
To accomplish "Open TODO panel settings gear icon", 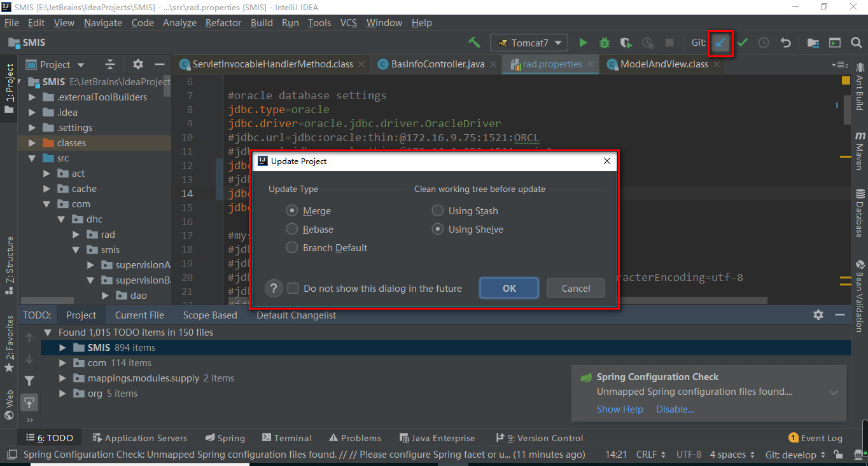I will tap(818, 315).
